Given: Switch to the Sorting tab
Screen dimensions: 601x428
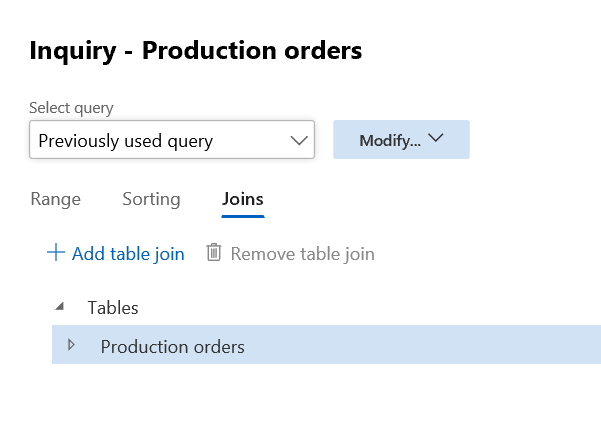Looking at the screenshot, I should pos(151,199).
